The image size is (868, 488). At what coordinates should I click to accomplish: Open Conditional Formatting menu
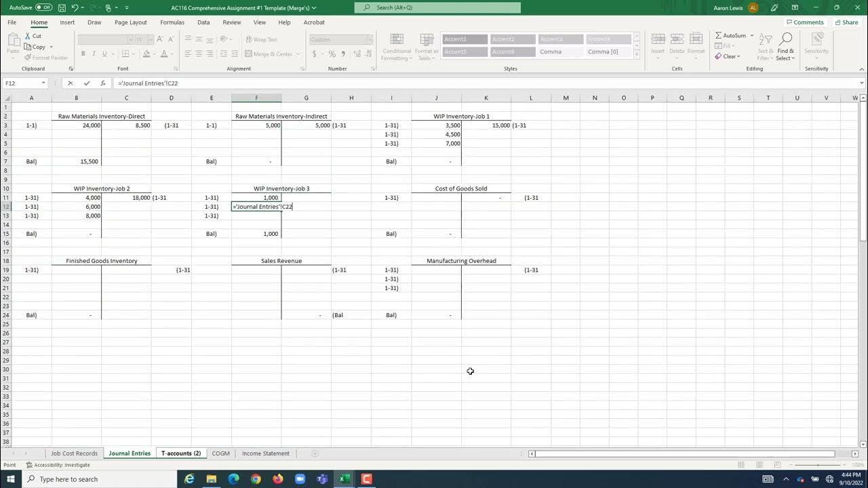pos(397,46)
